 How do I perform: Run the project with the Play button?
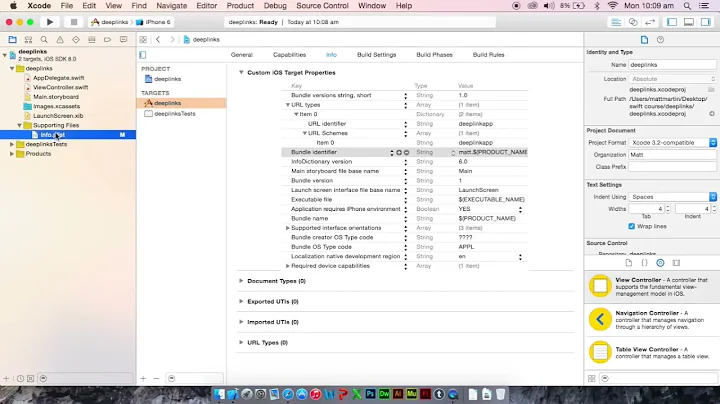point(50,22)
